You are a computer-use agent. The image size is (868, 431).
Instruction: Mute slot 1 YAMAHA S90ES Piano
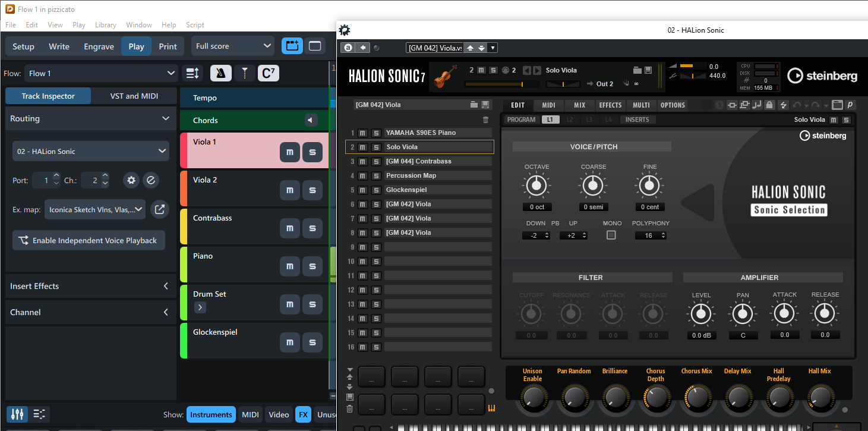(362, 133)
